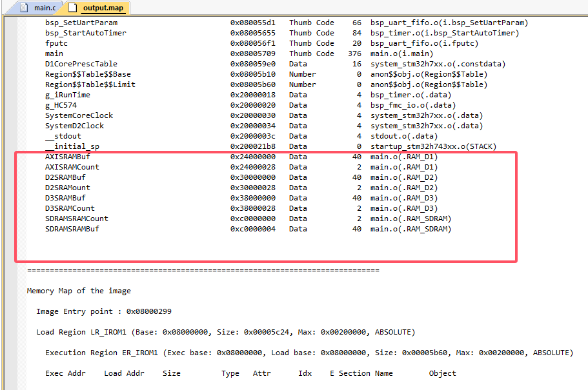Click the Execution Region ER_IROM1 line

click(309, 353)
